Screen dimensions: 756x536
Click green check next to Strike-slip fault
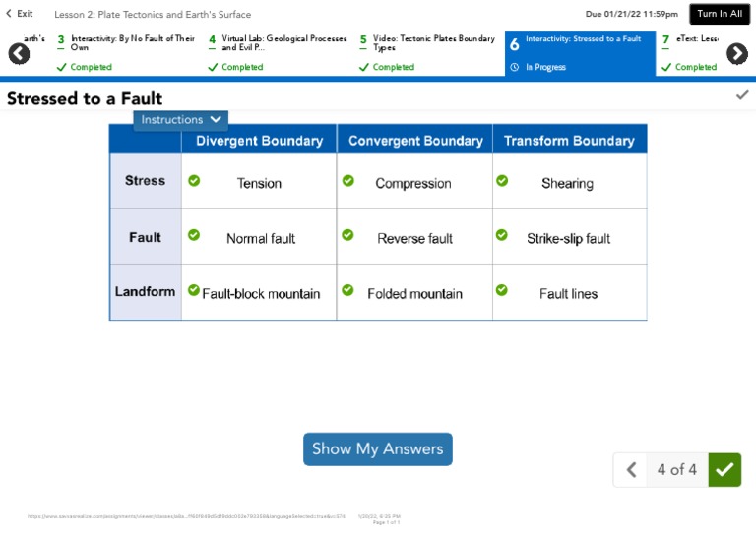pos(502,235)
